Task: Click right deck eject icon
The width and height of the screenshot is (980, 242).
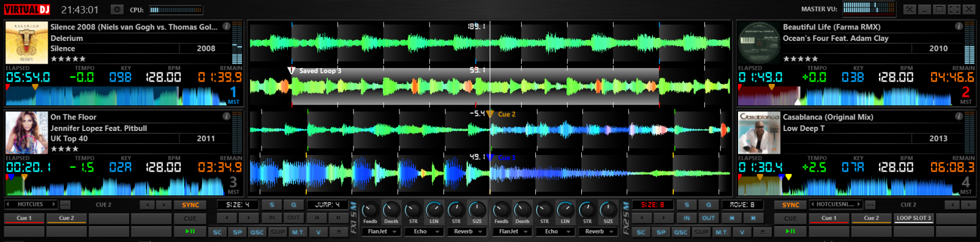Action: 762,232
